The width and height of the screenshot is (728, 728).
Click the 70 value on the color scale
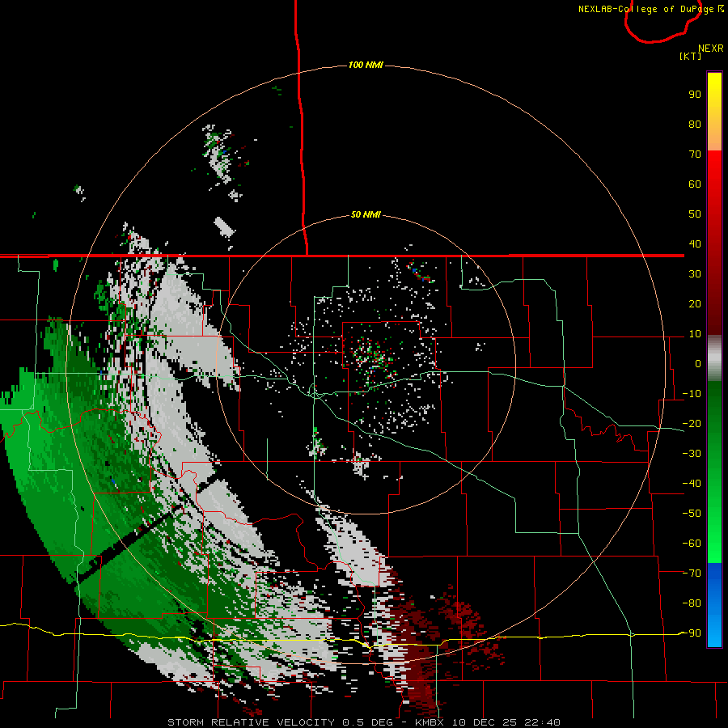(x=695, y=154)
